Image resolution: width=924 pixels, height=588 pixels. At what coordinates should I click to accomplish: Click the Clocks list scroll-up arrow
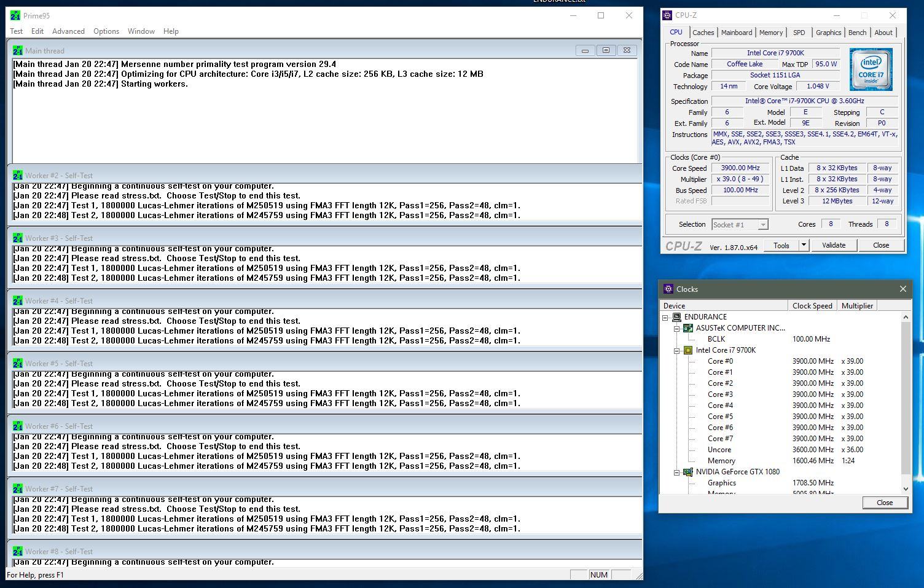[x=906, y=317]
